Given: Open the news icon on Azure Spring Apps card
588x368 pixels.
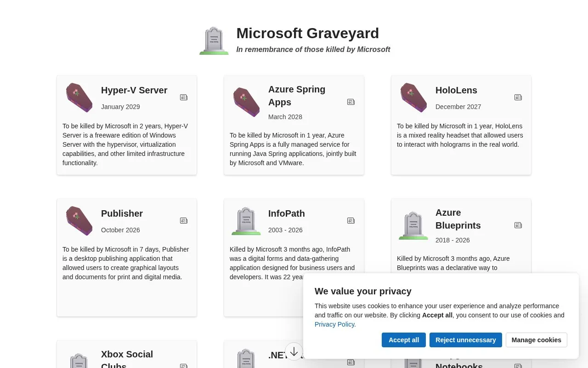Looking at the screenshot, I should coord(351,102).
